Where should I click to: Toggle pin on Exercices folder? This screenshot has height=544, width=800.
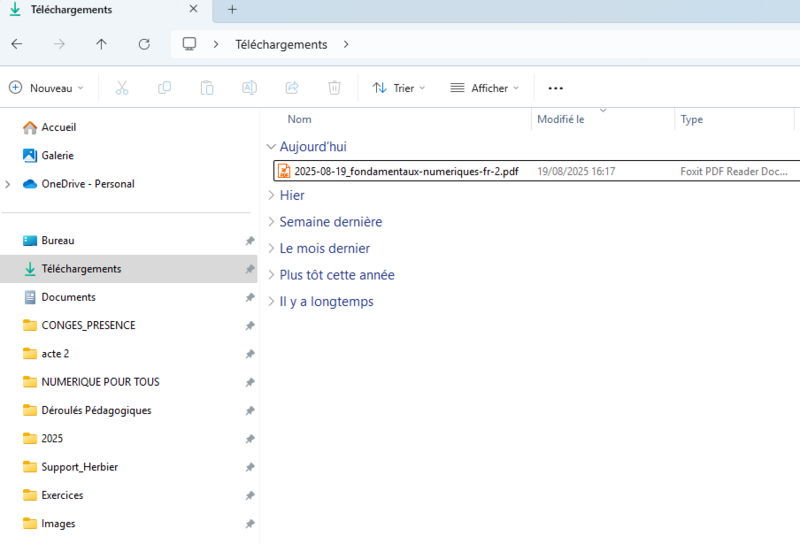tap(249, 496)
